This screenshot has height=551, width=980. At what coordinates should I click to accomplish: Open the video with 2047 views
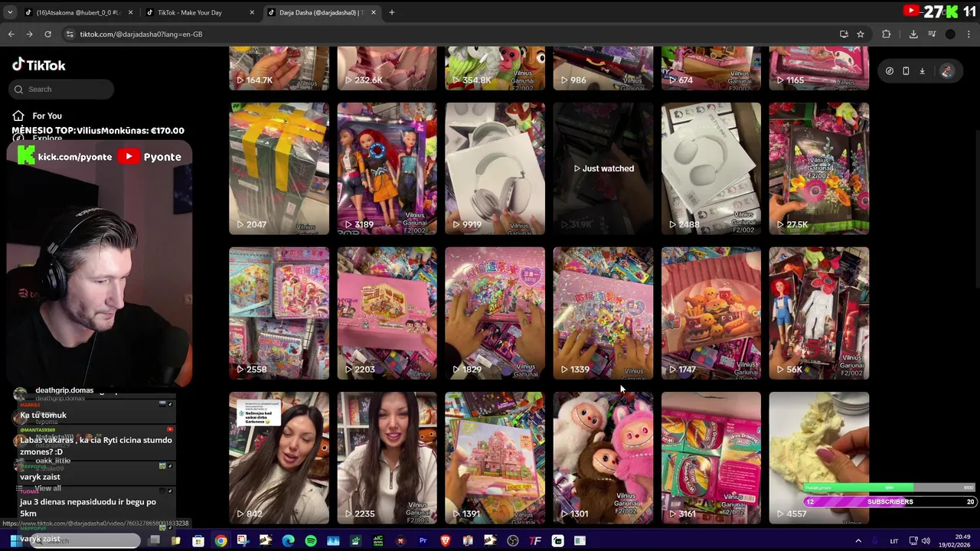[x=279, y=168]
